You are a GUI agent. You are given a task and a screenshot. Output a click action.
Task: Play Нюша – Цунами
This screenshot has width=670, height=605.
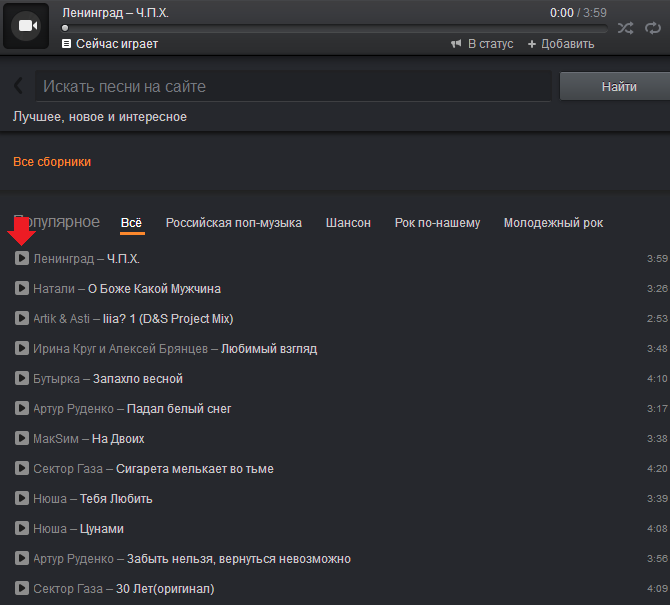pyautogui.click(x=22, y=528)
